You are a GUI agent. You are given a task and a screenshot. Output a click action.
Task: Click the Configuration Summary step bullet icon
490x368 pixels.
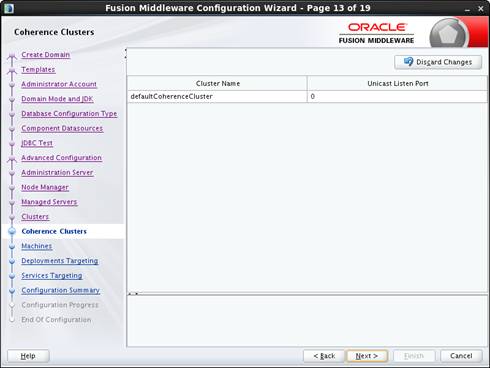pyautogui.click(x=12, y=290)
